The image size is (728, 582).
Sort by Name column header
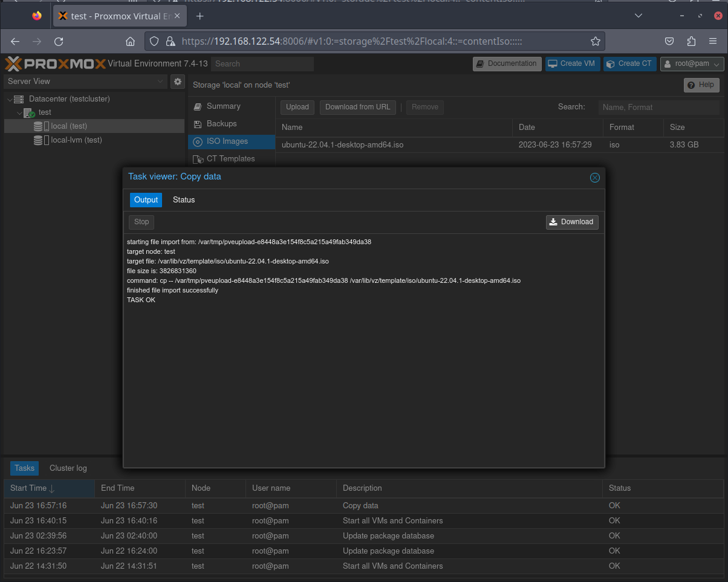coord(394,128)
